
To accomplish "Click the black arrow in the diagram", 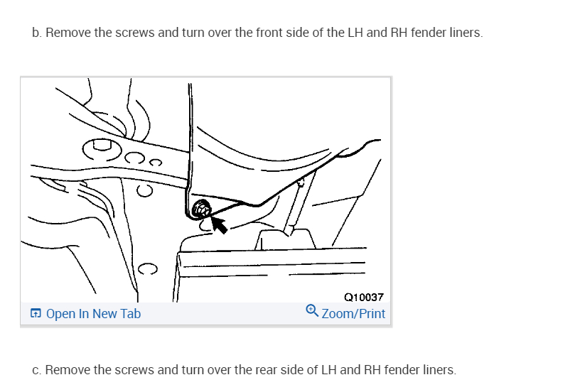I will [x=218, y=224].
